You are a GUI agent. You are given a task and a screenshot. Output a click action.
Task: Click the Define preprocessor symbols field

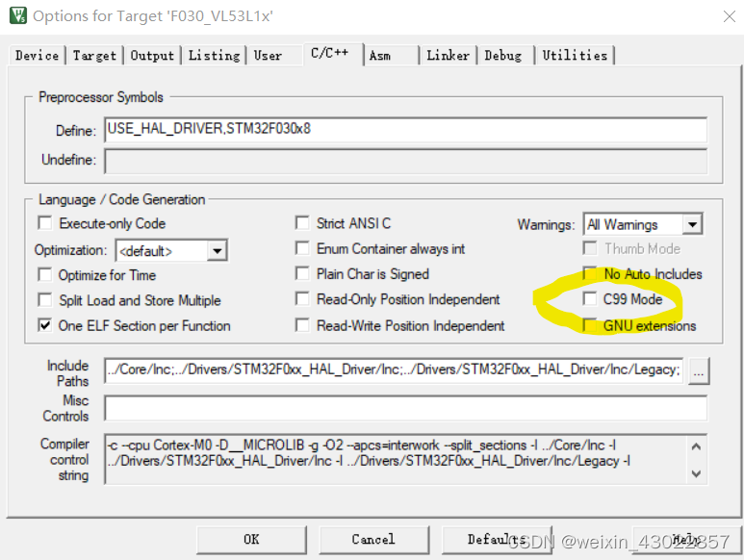pos(406,130)
